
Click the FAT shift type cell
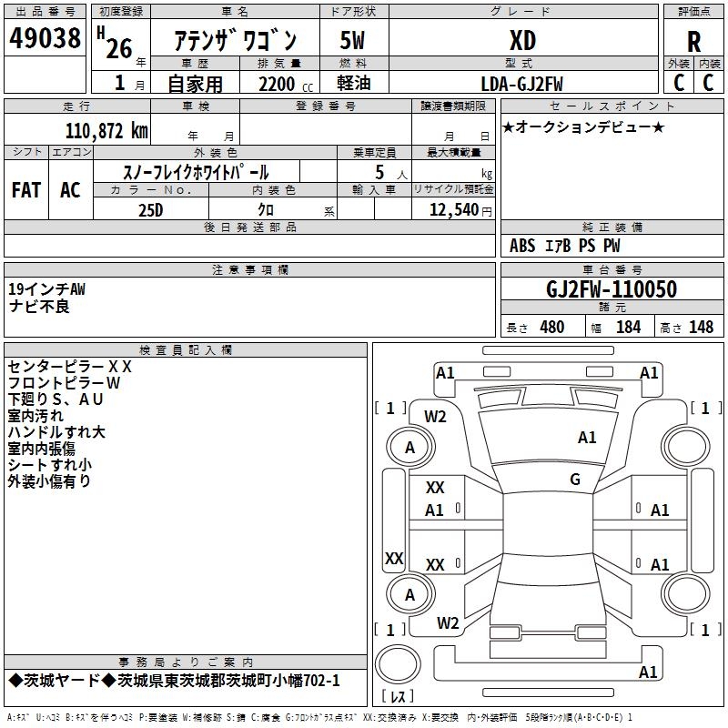click(x=26, y=190)
